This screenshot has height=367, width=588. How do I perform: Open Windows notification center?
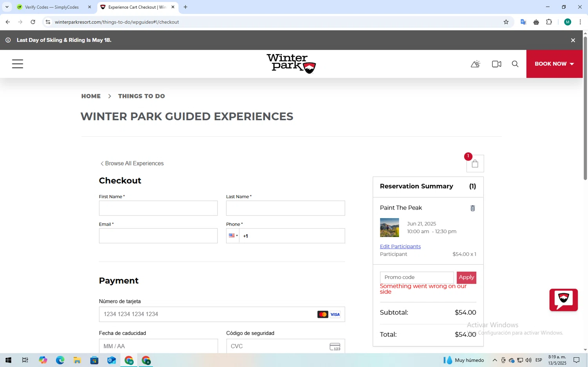coord(577,360)
